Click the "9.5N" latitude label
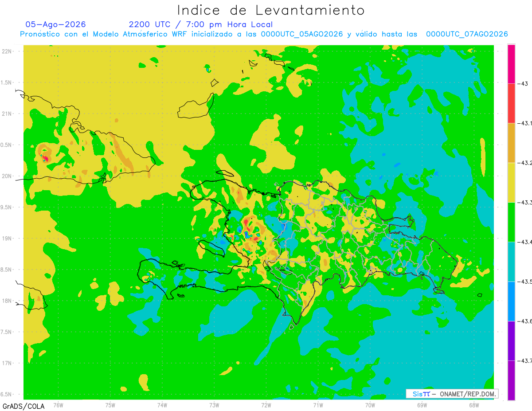The height and width of the screenshot is (411, 532). pos(7,207)
